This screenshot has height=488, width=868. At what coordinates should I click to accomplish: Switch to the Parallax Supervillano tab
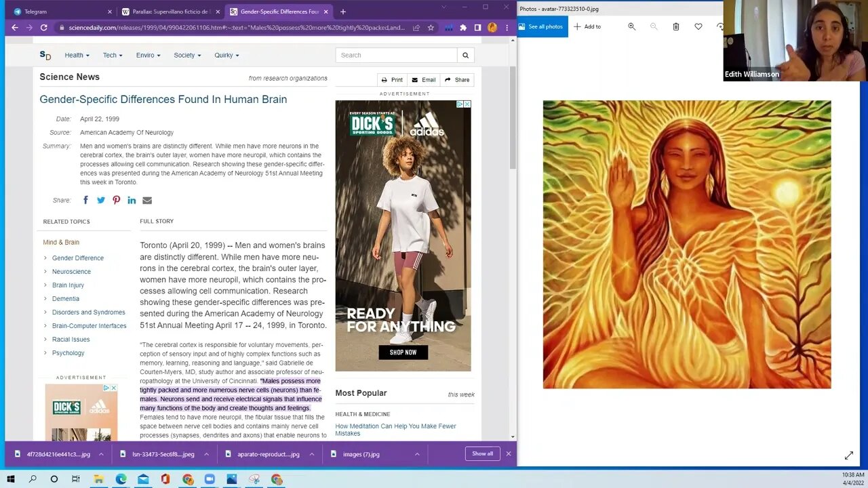coord(170,12)
